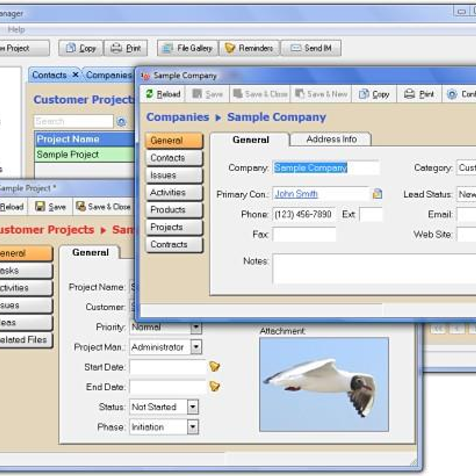Click the Notes text field
The height and width of the screenshot is (476, 476).
373,269
